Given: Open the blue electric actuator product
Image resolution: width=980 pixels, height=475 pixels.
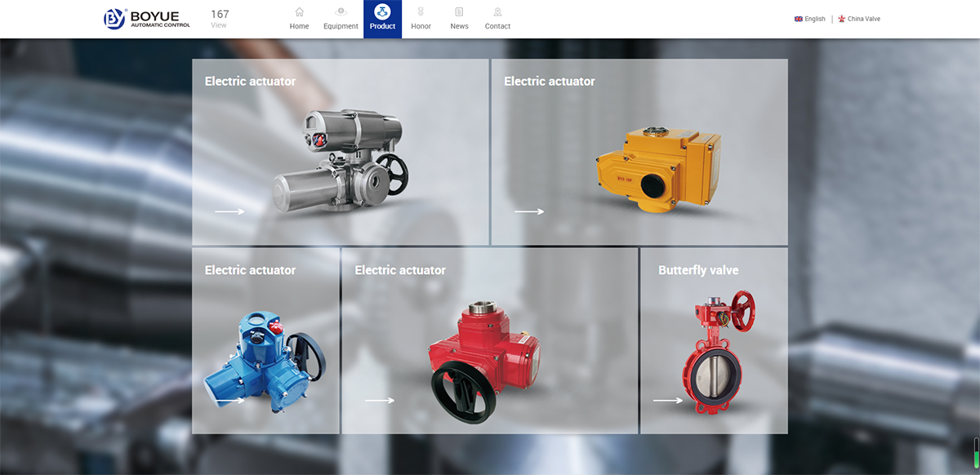Looking at the screenshot, I should point(261,359).
